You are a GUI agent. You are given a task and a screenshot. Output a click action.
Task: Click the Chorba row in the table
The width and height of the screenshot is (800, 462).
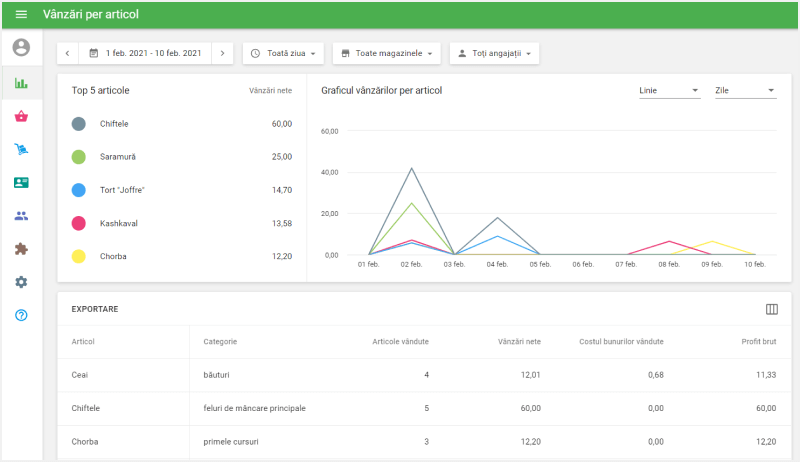click(424, 442)
